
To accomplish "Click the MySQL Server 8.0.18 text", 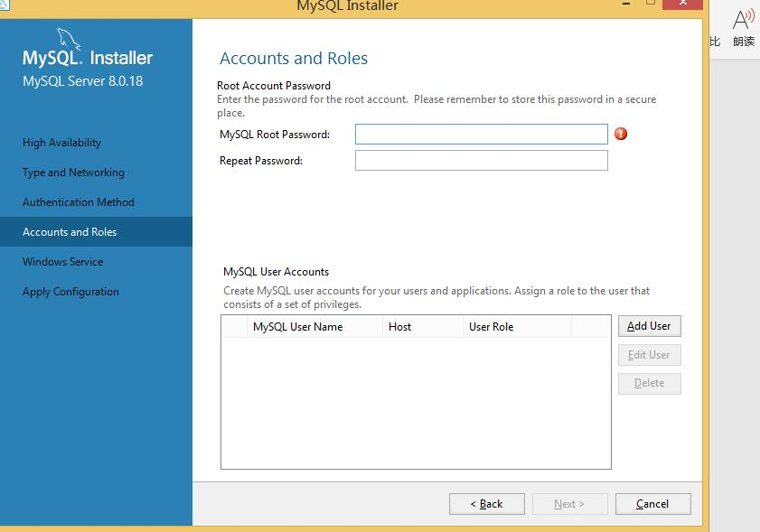I will click(x=82, y=81).
